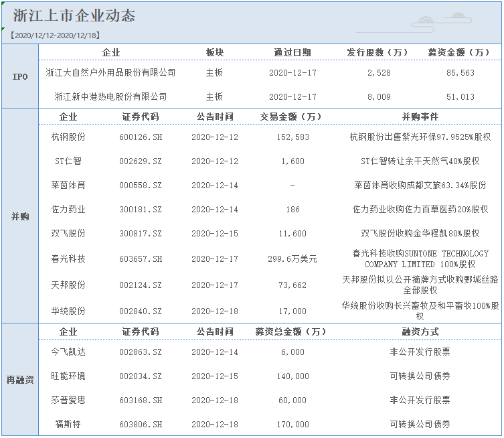Viewport: 504px width, 438px height.
Task: Click the SUNTONE TECHNOLOGY acquisition event
Action: [x=420, y=259]
